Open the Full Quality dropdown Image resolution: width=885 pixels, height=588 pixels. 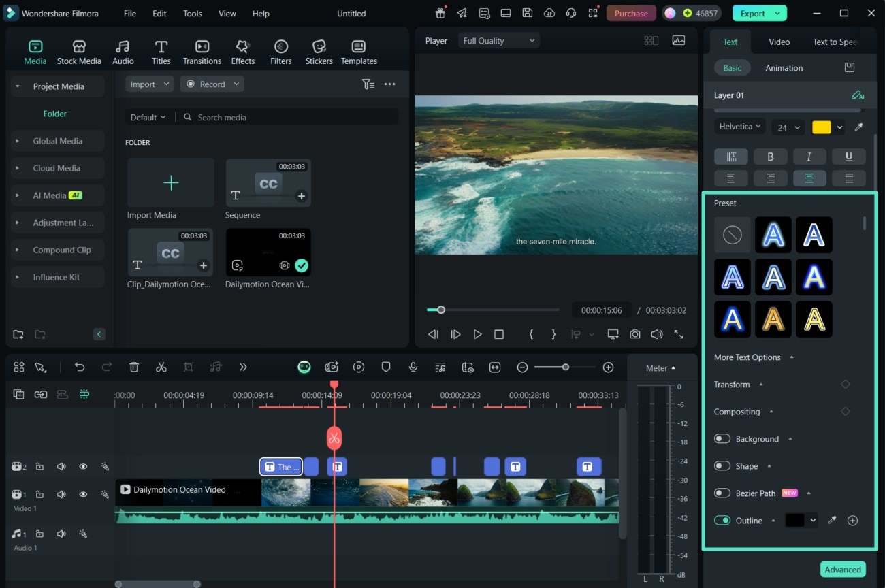499,41
